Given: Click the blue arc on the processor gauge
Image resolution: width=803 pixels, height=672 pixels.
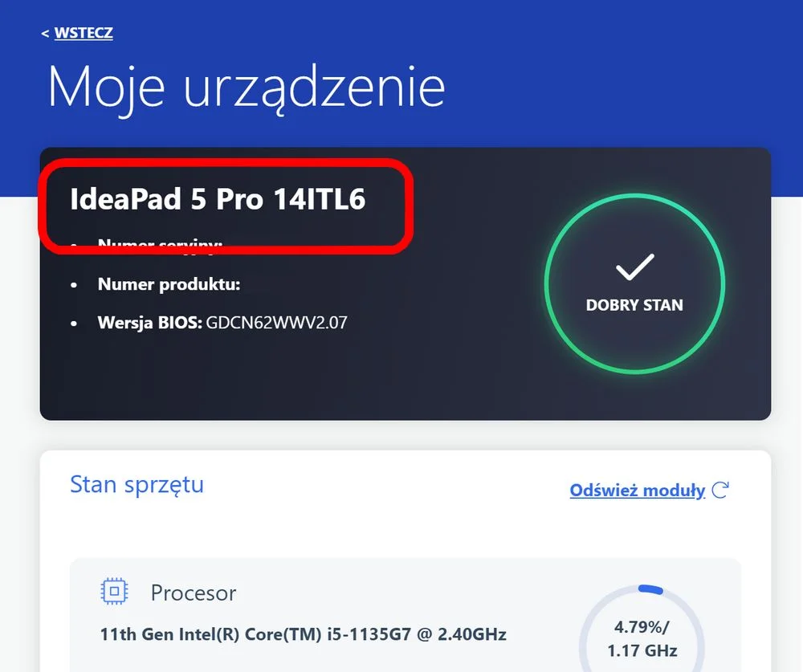Looking at the screenshot, I should click(651, 589).
